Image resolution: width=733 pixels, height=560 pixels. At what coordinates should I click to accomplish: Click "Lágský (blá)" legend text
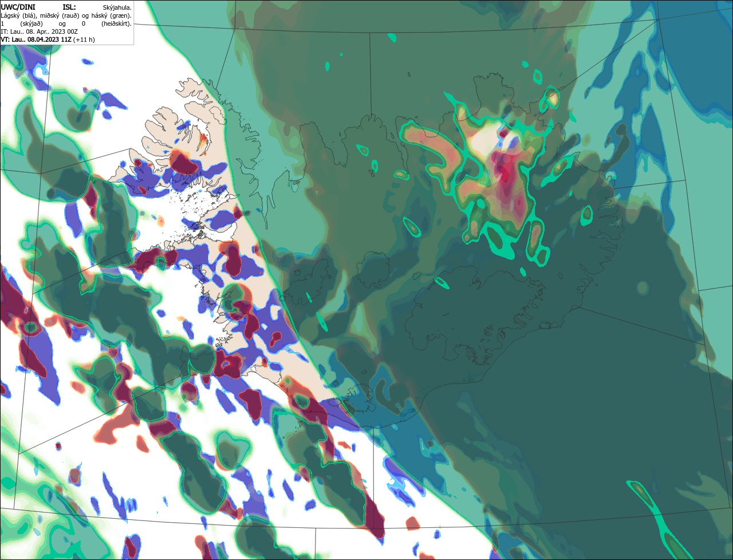pyautogui.click(x=17, y=16)
